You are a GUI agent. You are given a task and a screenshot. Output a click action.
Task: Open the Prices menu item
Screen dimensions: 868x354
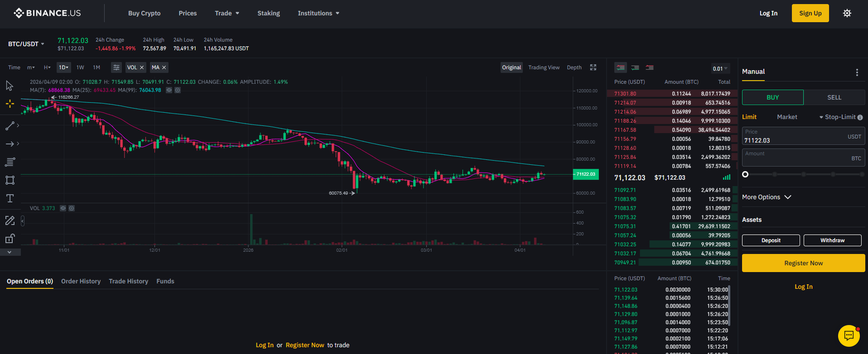[x=188, y=13]
